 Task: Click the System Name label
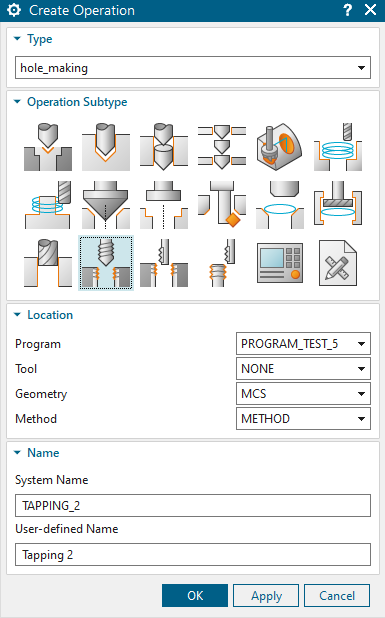tap(52, 480)
